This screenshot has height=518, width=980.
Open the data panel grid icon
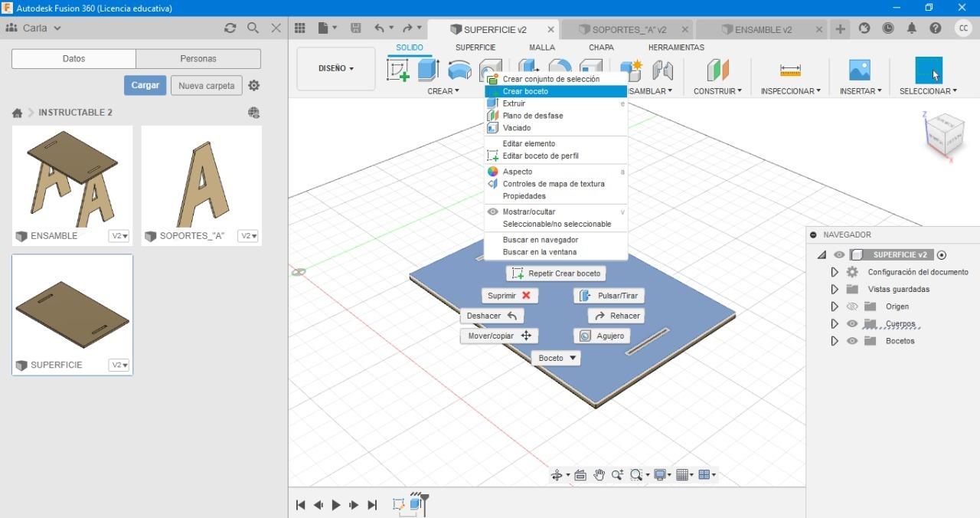(x=300, y=28)
